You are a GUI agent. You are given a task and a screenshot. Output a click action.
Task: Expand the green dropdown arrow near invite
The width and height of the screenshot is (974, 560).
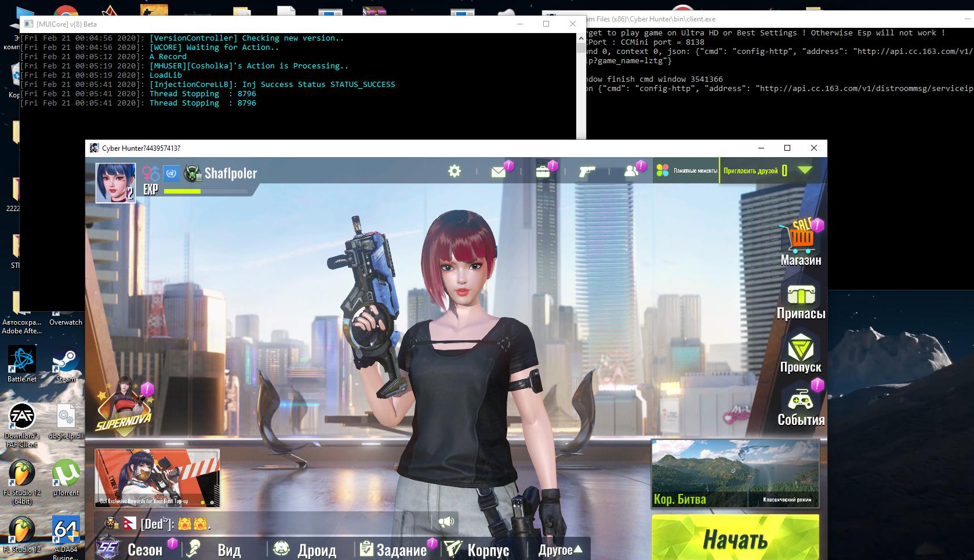[805, 170]
